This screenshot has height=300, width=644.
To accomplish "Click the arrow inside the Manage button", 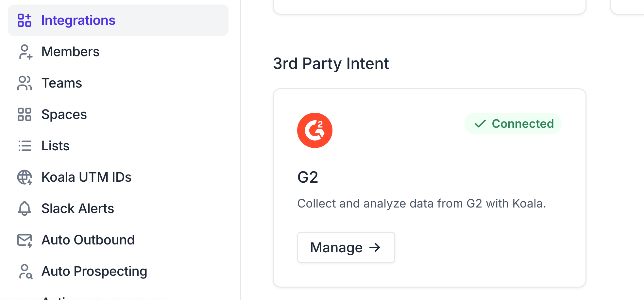I will [x=375, y=247].
